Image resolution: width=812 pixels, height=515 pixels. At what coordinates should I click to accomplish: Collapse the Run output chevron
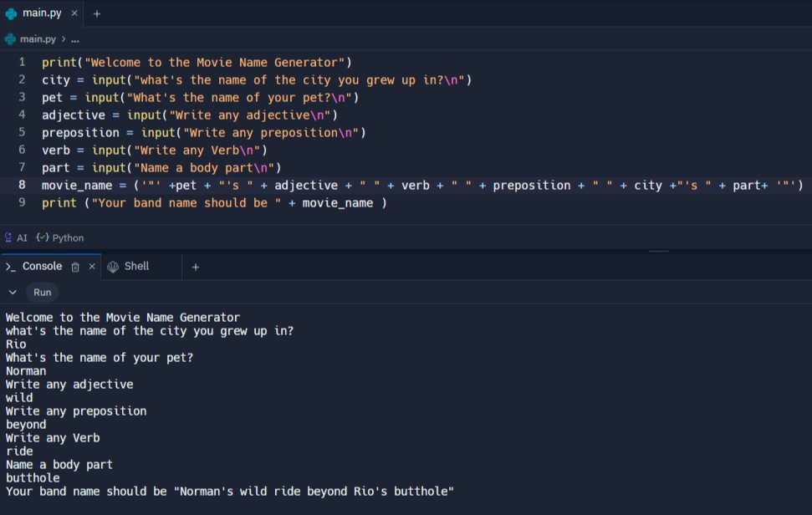13,293
